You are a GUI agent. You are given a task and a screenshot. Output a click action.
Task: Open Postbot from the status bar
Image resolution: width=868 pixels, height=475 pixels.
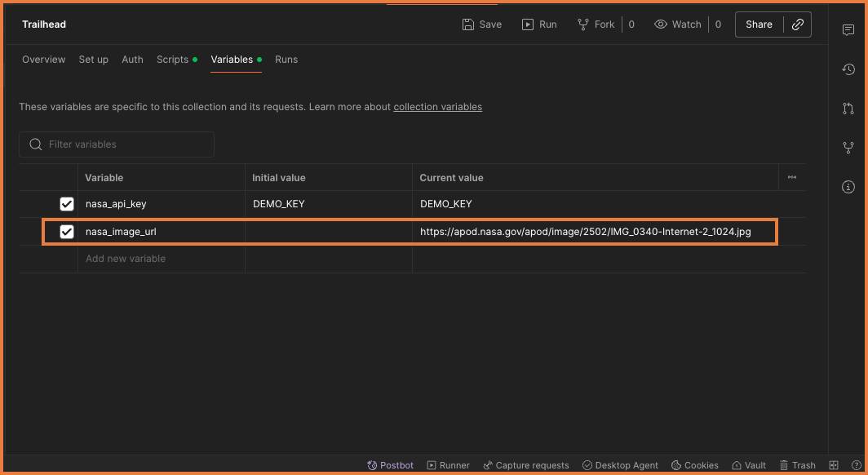coord(390,465)
